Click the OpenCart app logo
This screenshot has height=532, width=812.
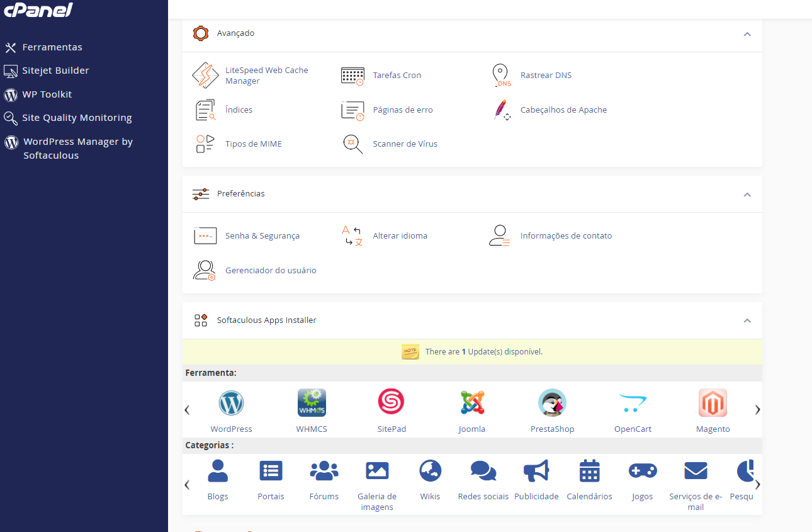[x=633, y=403]
